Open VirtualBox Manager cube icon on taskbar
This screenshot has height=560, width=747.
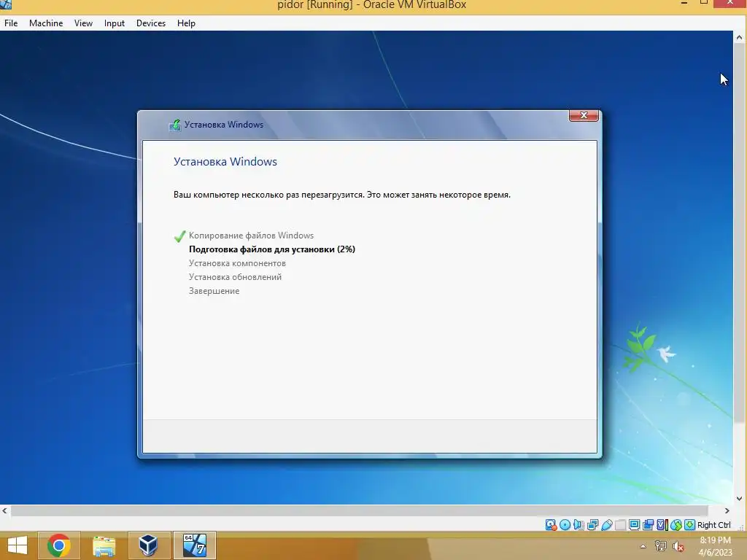pos(149,545)
